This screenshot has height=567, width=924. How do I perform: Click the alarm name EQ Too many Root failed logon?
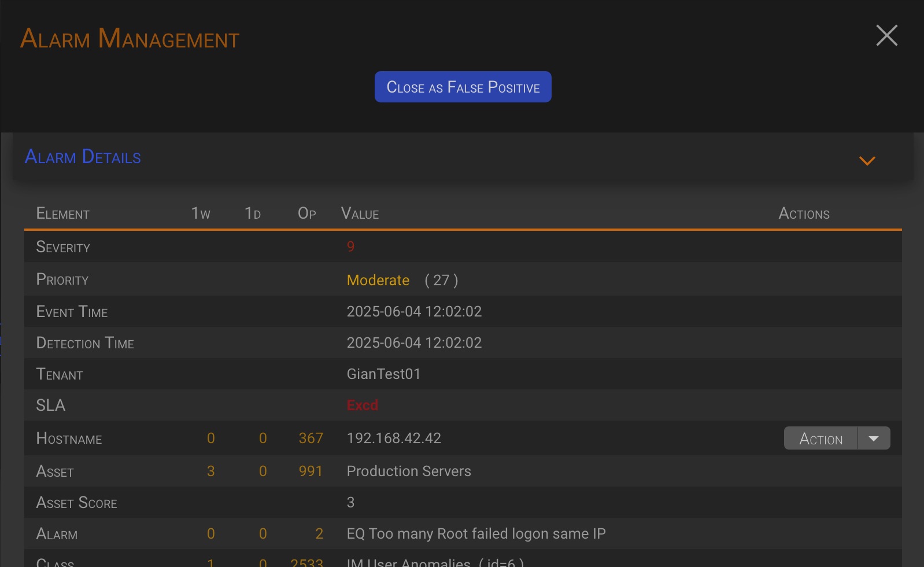click(476, 533)
